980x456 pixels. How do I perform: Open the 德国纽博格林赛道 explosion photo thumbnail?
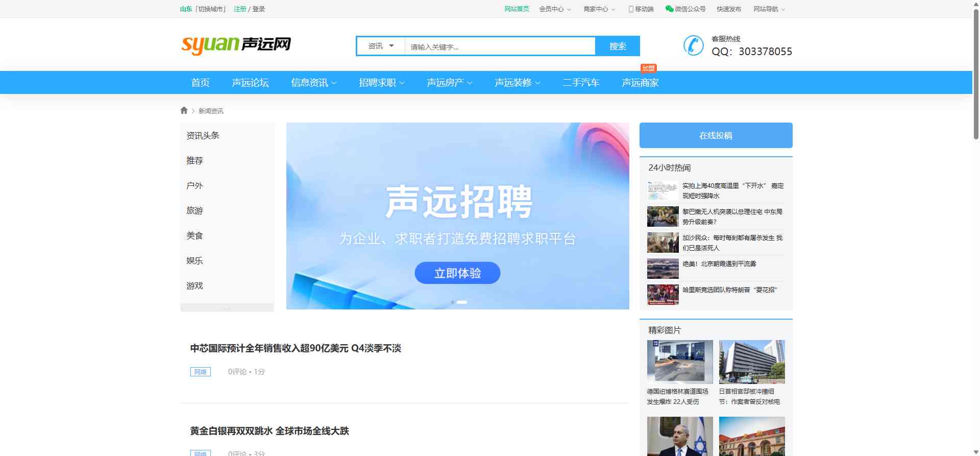coord(680,362)
